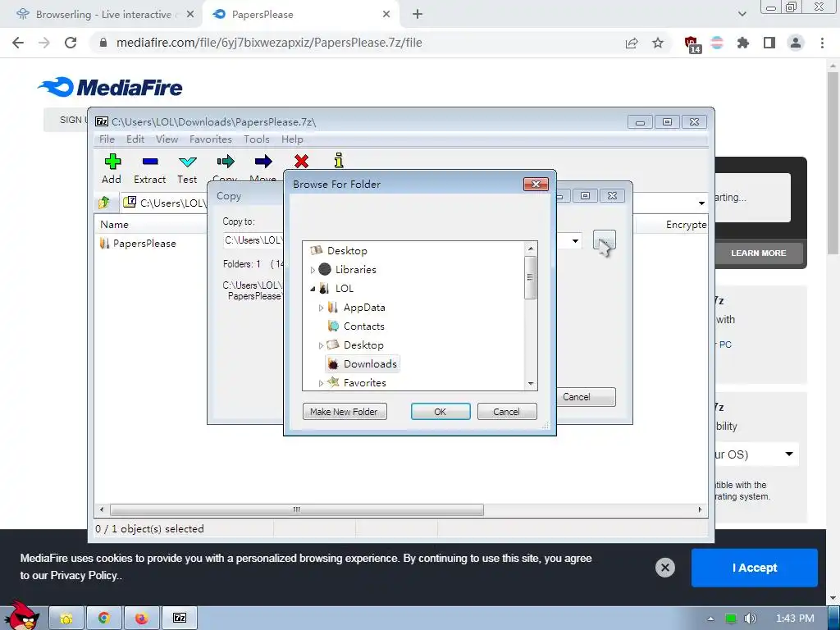Click the LEARN MORE button on the MediaFire page
Viewport: 840px width, 630px height.
click(x=758, y=253)
